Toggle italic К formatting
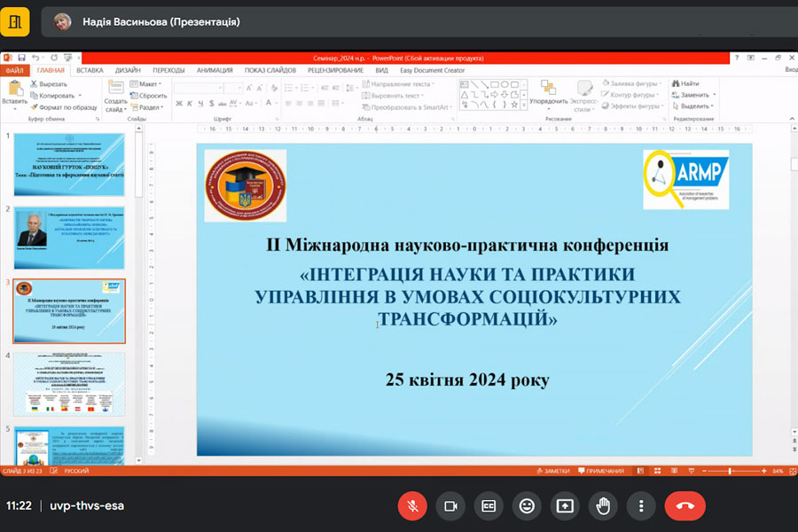This screenshot has width=798, height=532. click(x=190, y=104)
